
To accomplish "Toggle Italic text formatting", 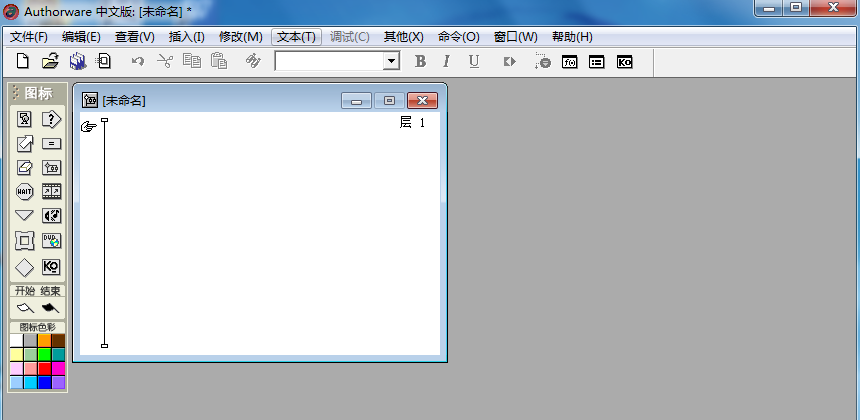I will (446, 62).
